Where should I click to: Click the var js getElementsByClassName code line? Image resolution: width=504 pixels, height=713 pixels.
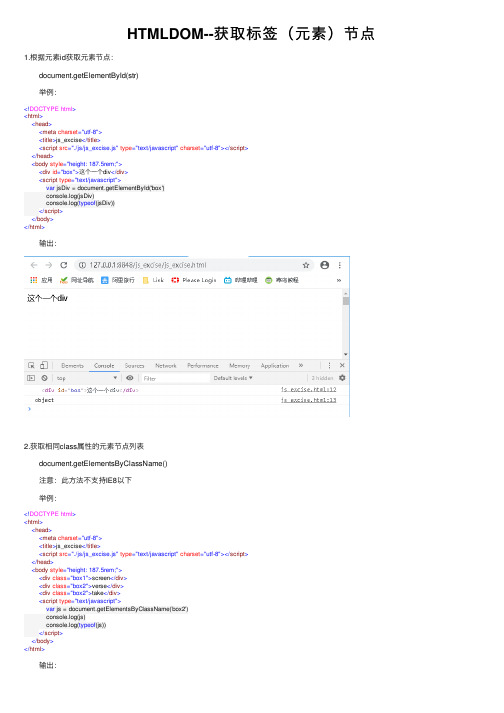(117, 609)
